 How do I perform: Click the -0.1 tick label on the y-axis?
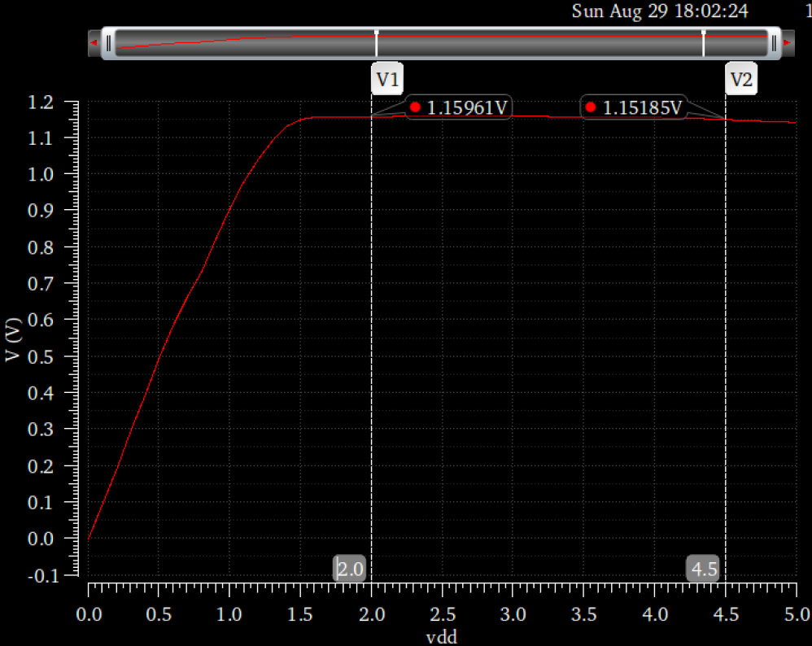[37, 575]
